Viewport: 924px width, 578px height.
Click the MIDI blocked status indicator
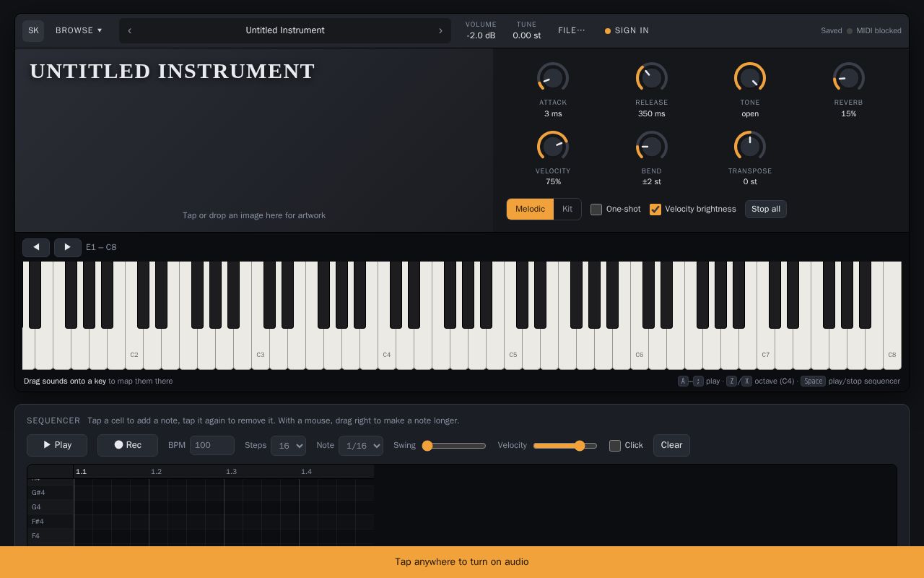pos(874,31)
